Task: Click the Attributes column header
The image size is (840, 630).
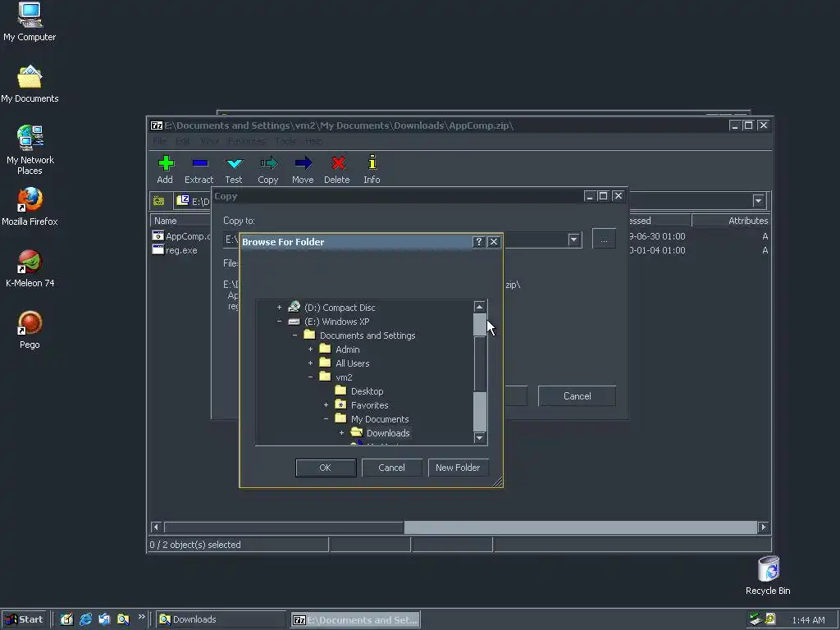Action: [731, 221]
